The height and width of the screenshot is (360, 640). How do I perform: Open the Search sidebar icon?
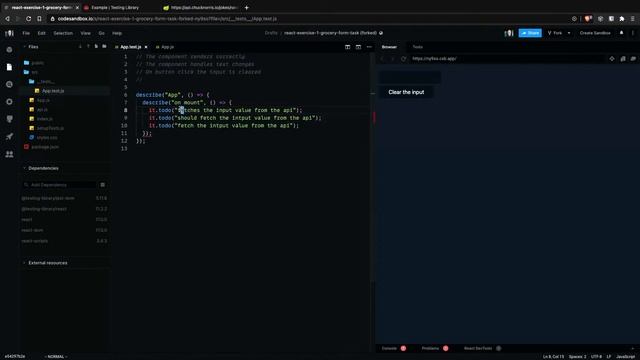[x=9, y=84]
